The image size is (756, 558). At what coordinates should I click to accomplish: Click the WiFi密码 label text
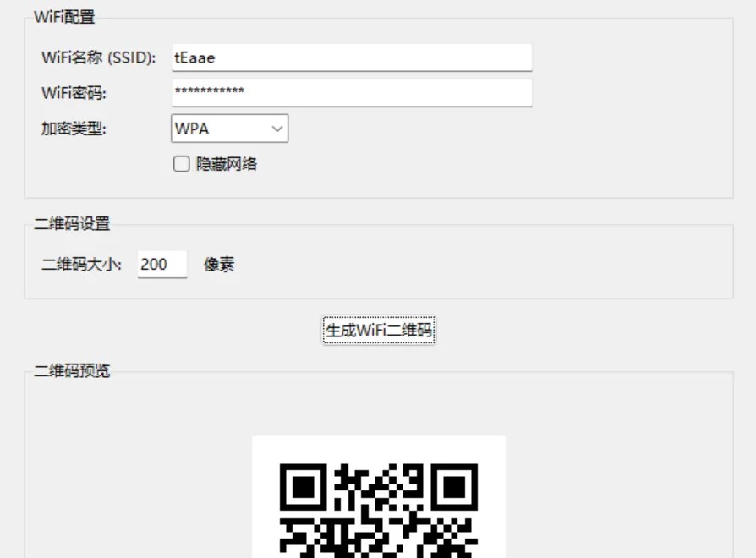click(x=74, y=92)
